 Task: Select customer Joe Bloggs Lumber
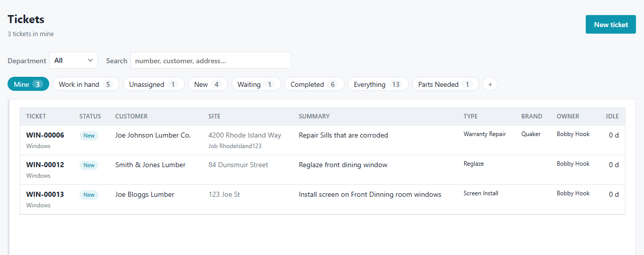click(x=145, y=194)
